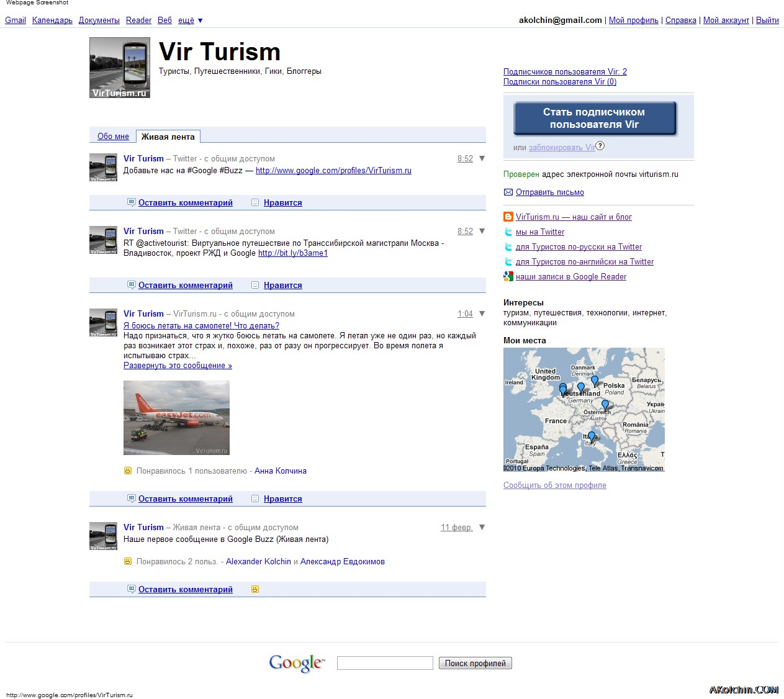
Task: Click the help question mark icon near block link
Action: pyautogui.click(x=600, y=146)
